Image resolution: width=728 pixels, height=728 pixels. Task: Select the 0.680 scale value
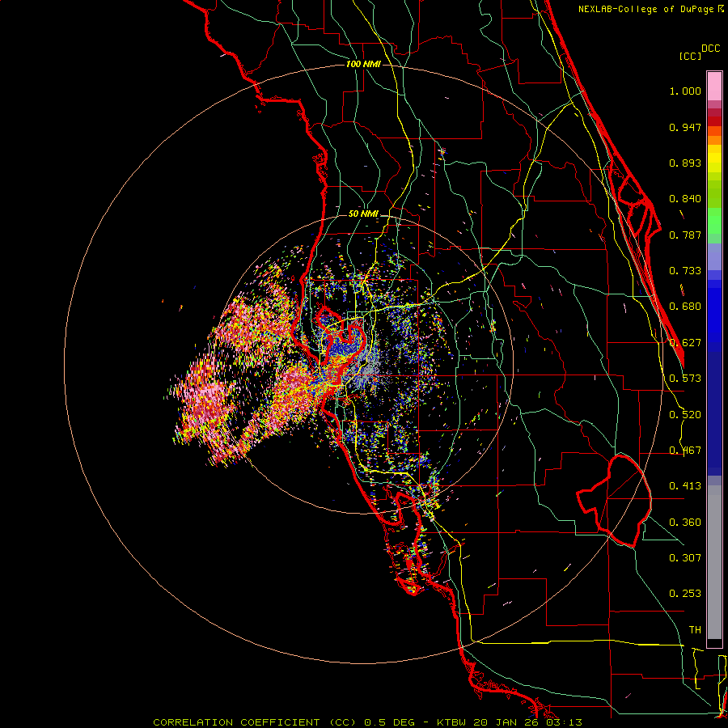(685, 307)
